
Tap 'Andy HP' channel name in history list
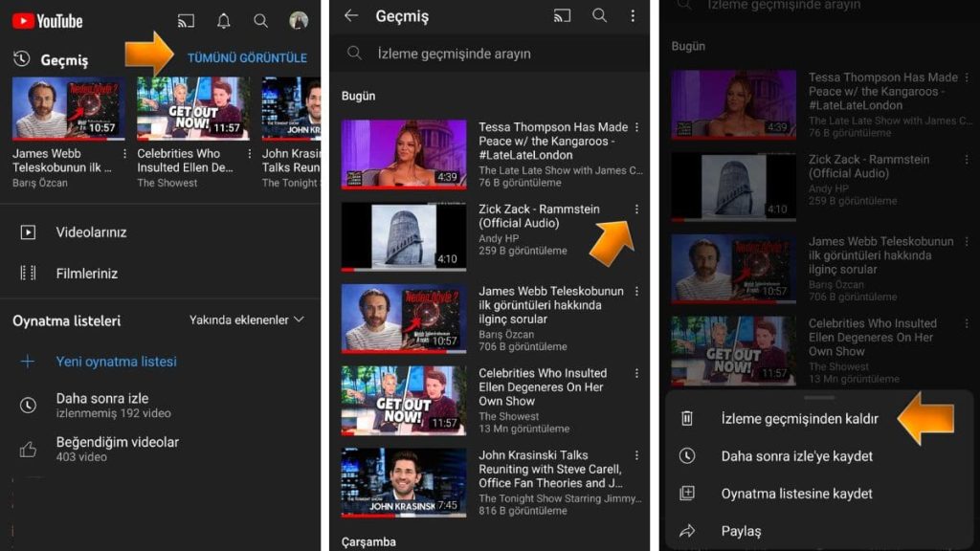click(x=499, y=238)
